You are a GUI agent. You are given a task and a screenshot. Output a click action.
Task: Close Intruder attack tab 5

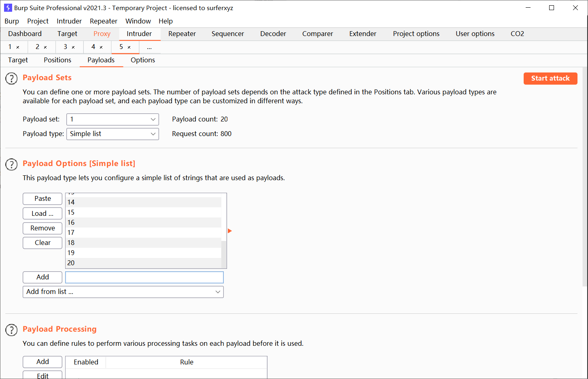point(129,47)
